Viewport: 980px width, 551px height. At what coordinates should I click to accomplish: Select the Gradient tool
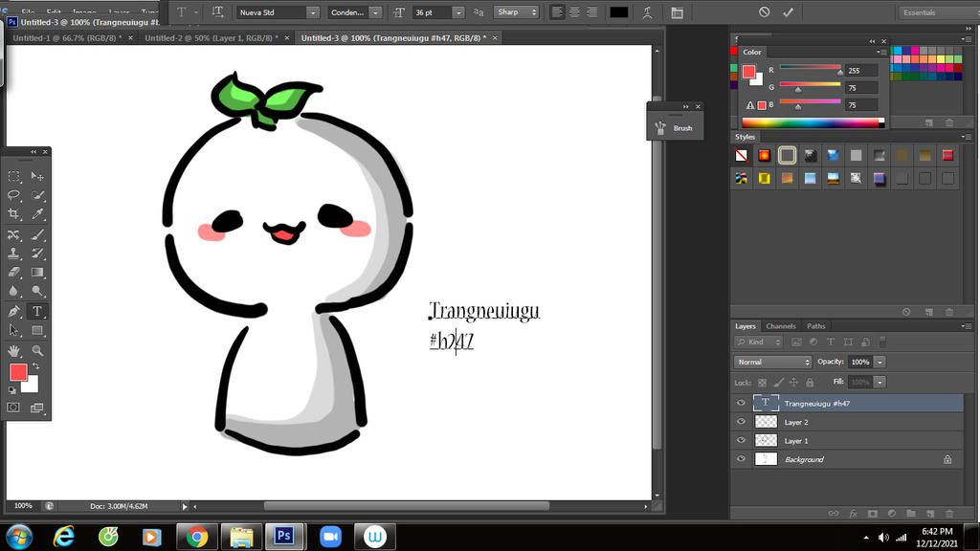(x=37, y=273)
